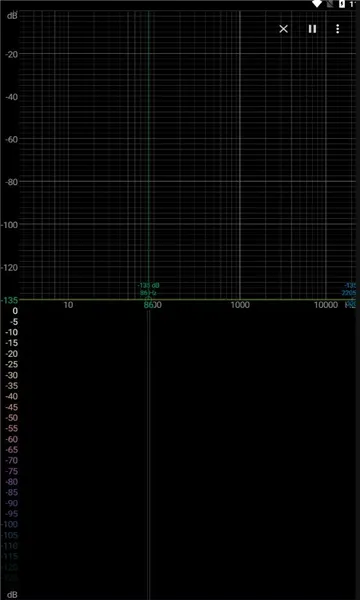Tap the -10 label on waterfall scale

pyautogui.click(x=11, y=333)
